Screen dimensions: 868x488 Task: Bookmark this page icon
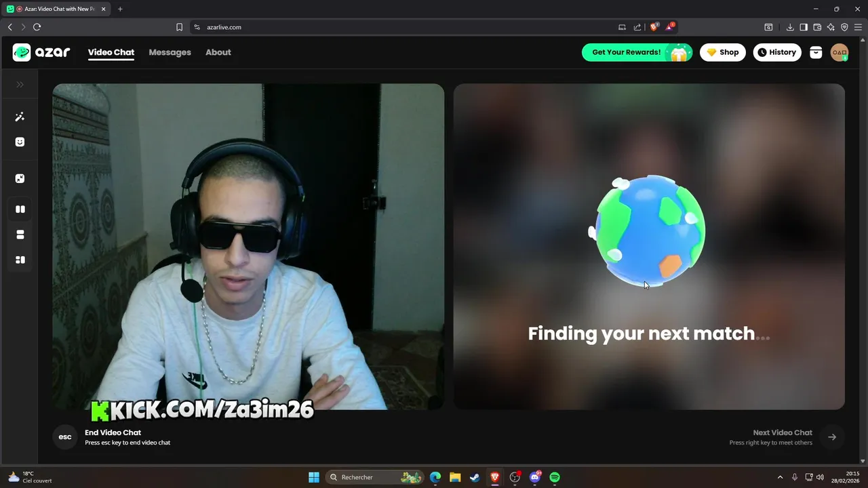click(179, 27)
